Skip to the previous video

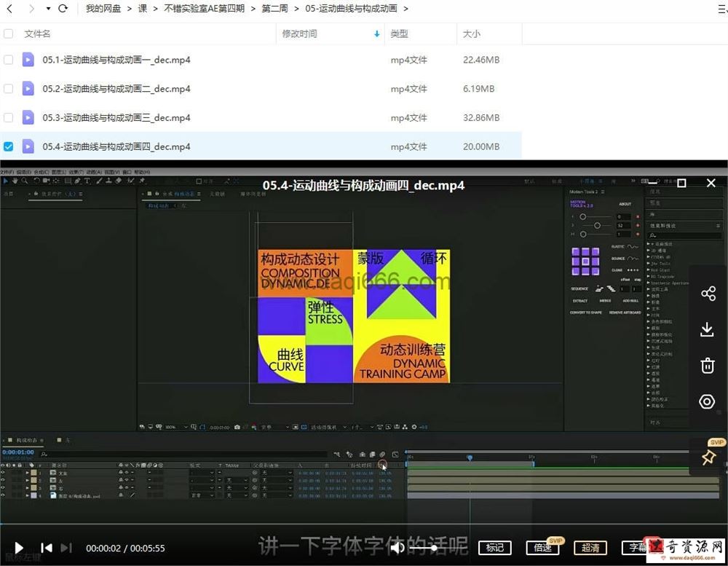[46, 548]
